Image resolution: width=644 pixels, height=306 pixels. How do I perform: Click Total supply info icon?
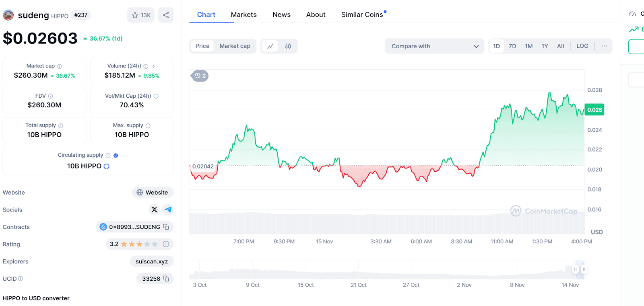point(61,126)
